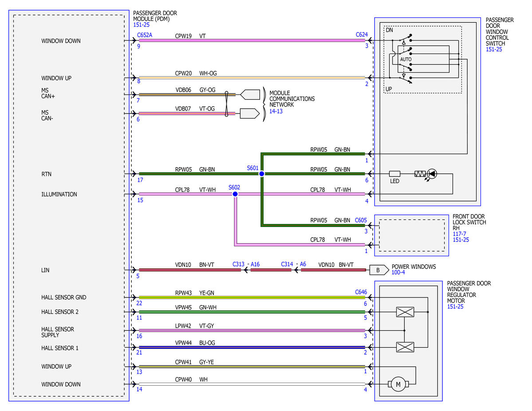Select connector label C646
The image size is (532, 411).
(361, 292)
